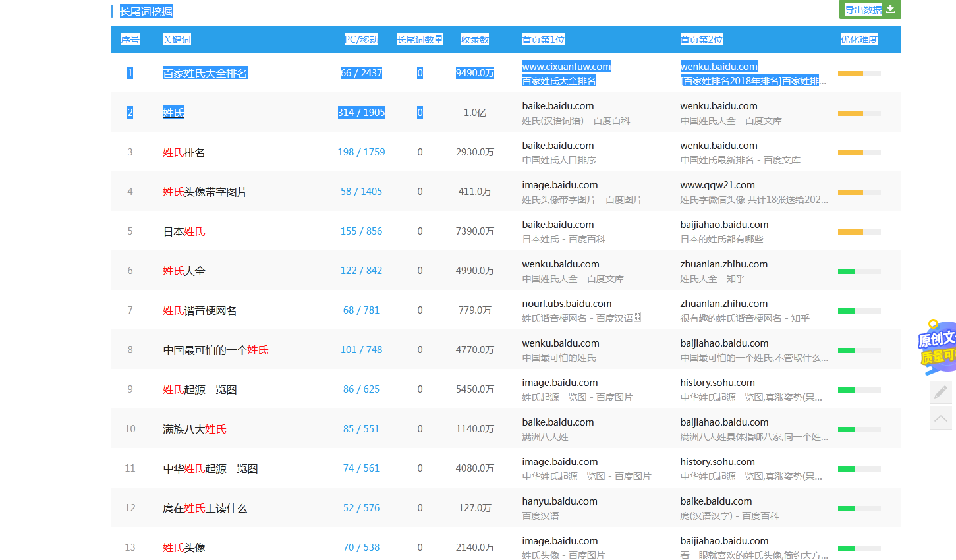The height and width of the screenshot is (560, 956).
Task: Click the 68 / 781 index value
Action: [361, 310]
